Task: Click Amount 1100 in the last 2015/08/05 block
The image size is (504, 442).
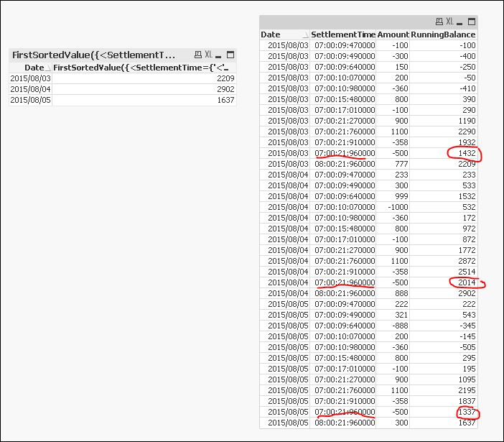Action: click(397, 390)
